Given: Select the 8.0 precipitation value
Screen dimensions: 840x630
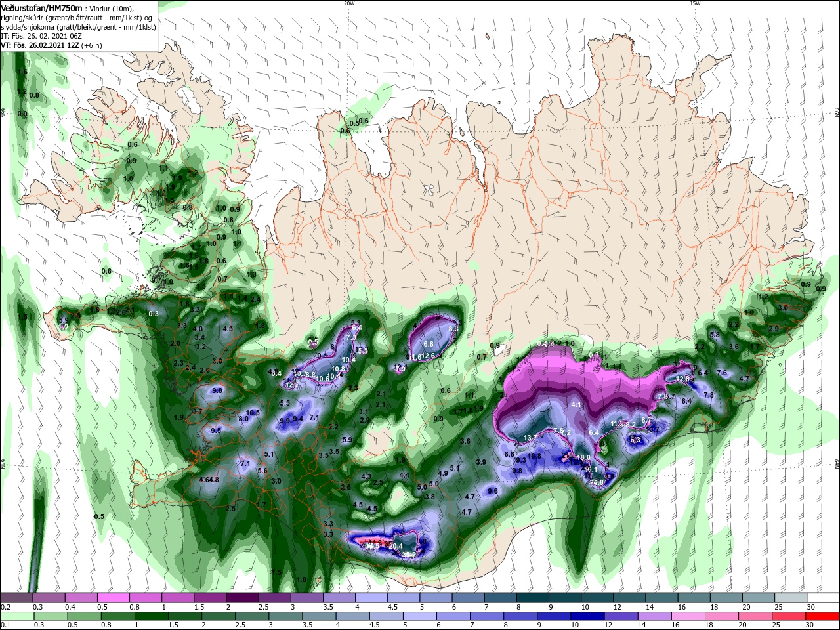Looking at the screenshot, I should coord(243,419).
